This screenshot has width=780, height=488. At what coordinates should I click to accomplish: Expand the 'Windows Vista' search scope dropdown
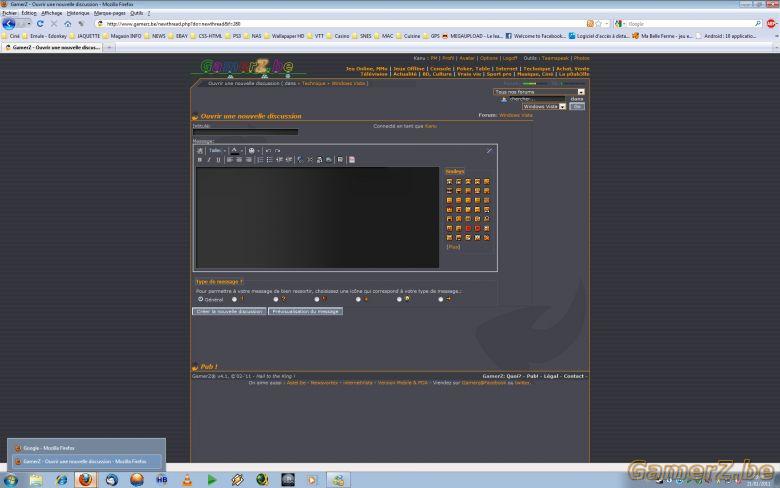[x=544, y=106]
